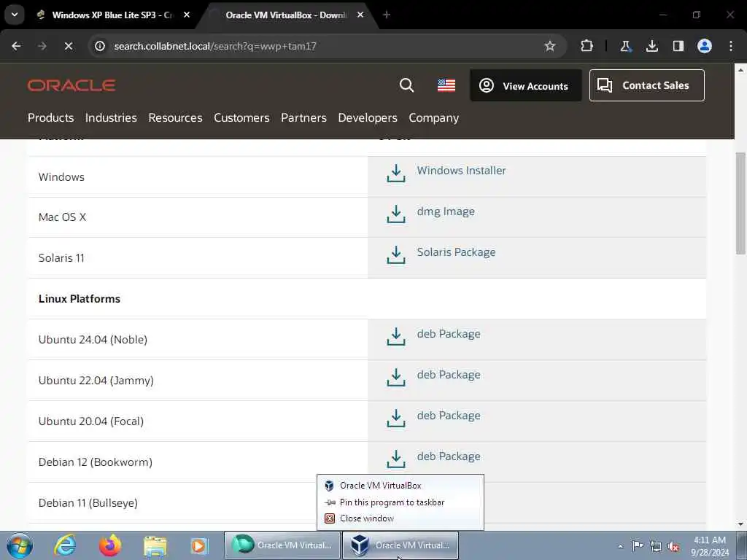Switch to first Oracle VM VirtualBox taskbar window
The height and width of the screenshot is (560, 747).
point(282,545)
